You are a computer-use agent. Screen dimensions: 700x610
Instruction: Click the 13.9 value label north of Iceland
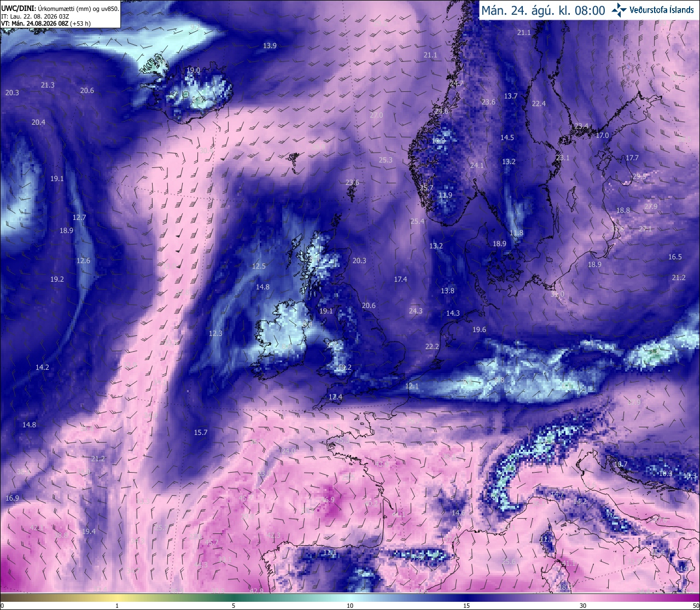(270, 46)
